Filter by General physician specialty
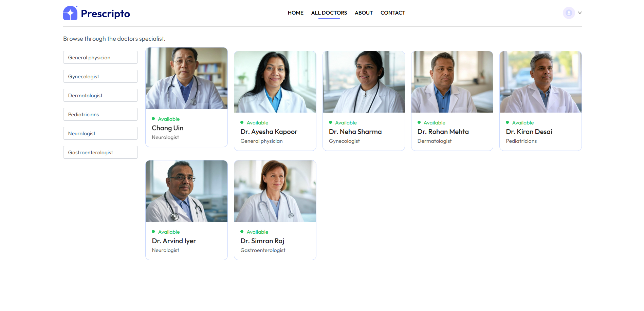The width and height of the screenshot is (644, 311). pos(100,57)
